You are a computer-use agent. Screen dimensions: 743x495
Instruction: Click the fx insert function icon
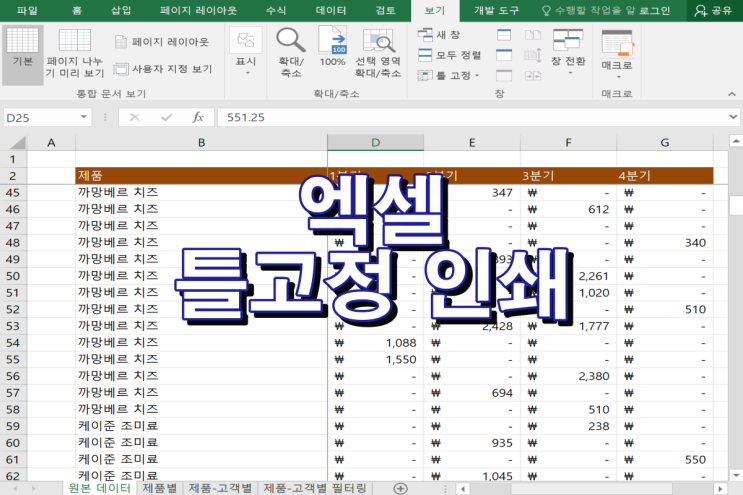pyautogui.click(x=198, y=117)
